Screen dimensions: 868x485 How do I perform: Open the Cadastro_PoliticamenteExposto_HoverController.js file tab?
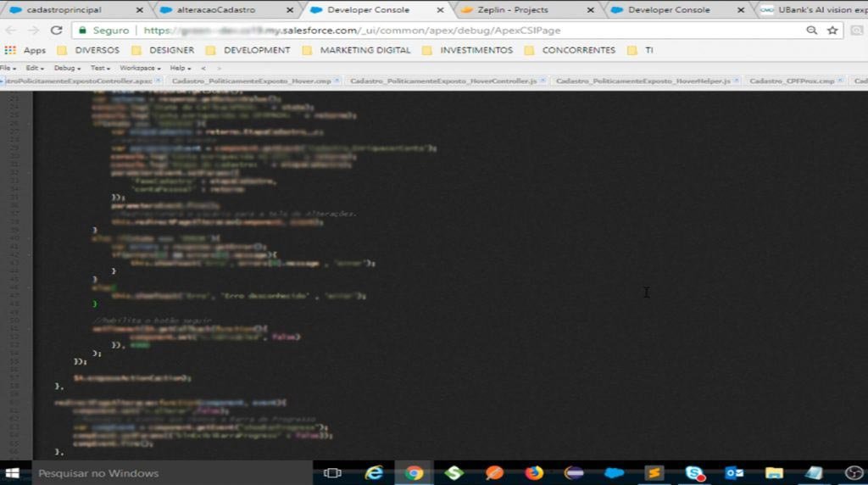coord(443,81)
